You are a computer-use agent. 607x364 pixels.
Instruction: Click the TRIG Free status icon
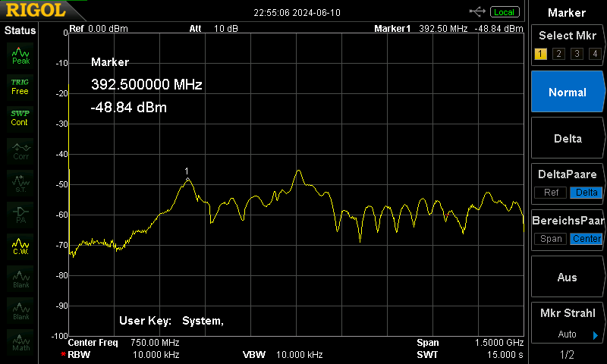pyautogui.click(x=20, y=87)
